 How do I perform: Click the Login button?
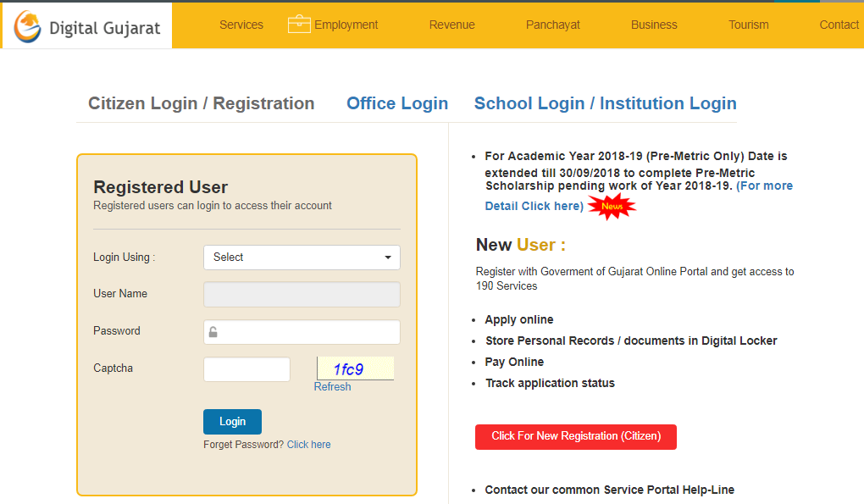(x=232, y=421)
